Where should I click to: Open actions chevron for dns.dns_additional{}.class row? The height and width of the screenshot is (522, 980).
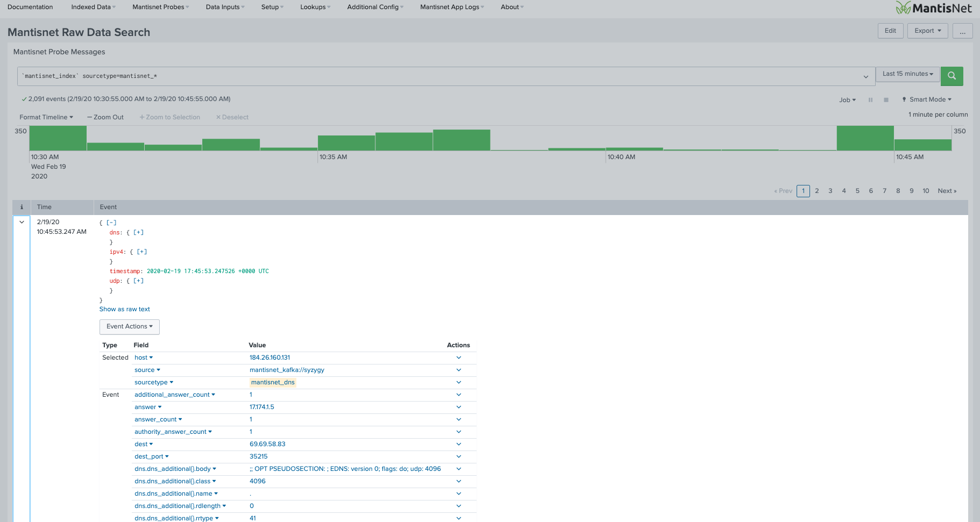pos(459,481)
